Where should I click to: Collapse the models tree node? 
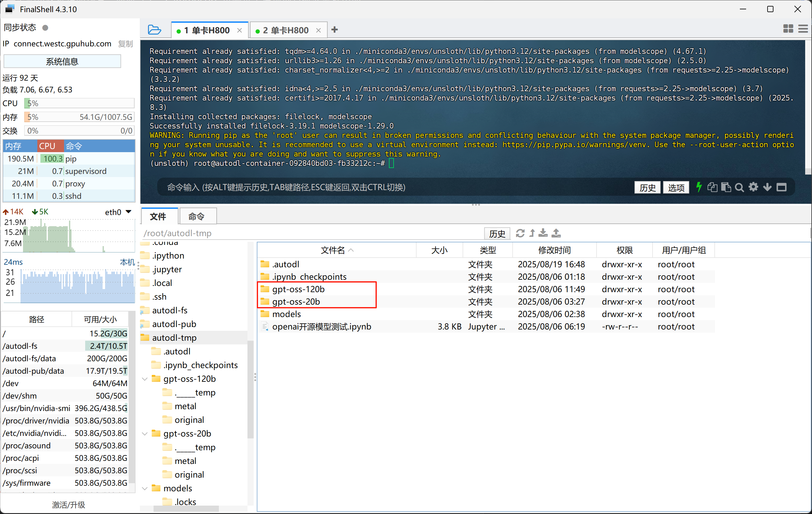[145, 488]
